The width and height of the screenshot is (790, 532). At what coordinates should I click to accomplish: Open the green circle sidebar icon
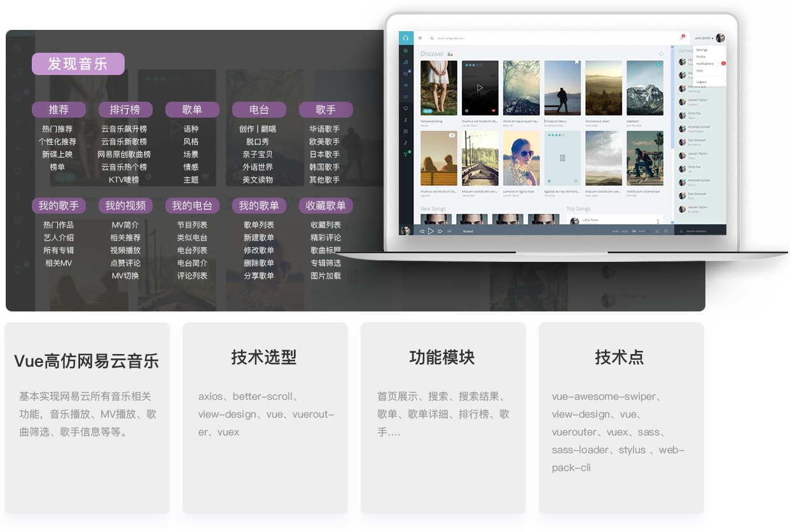coord(406,50)
